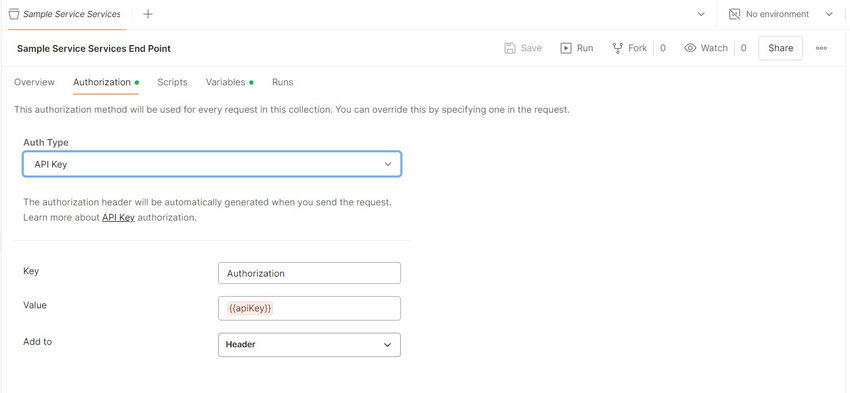Open the Variables tab
Viewport: 850px width, 393px height.
[226, 82]
